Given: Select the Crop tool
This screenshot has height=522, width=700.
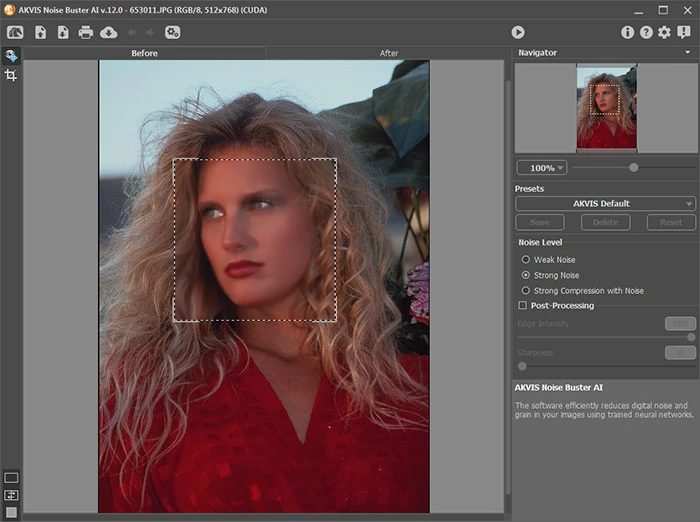Looking at the screenshot, I should point(11,75).
